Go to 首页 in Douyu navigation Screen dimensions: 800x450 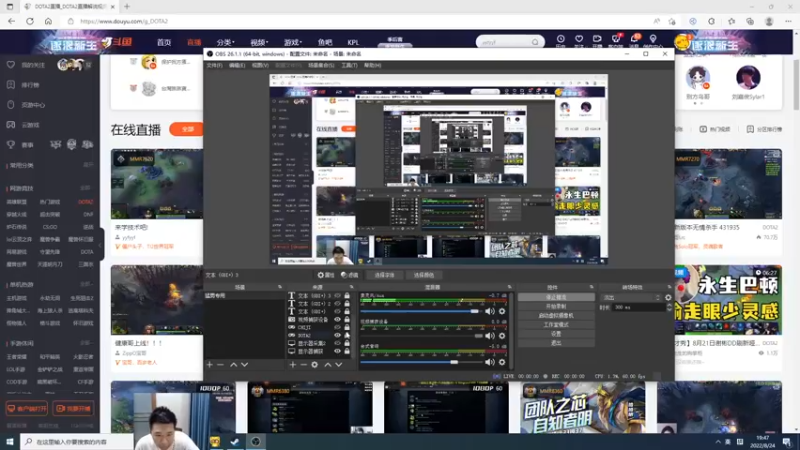pos(164,42)
